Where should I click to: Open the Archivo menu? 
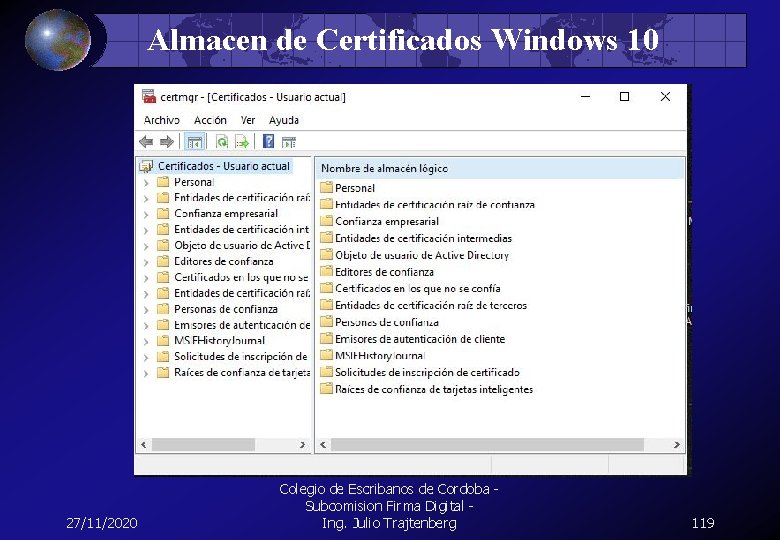point(162,120)
